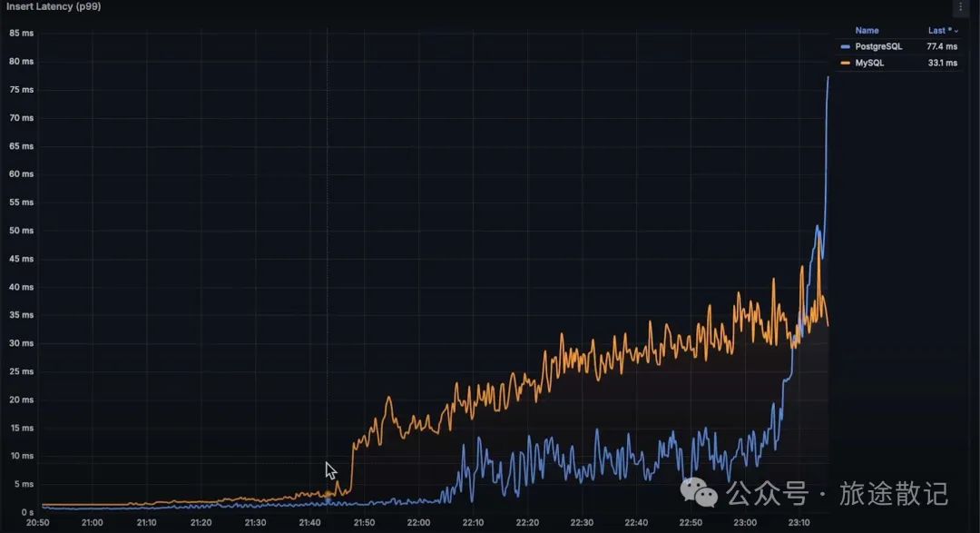Click the 45 ms y-axis label
The image size is (980, 533).
coord(21,259)
